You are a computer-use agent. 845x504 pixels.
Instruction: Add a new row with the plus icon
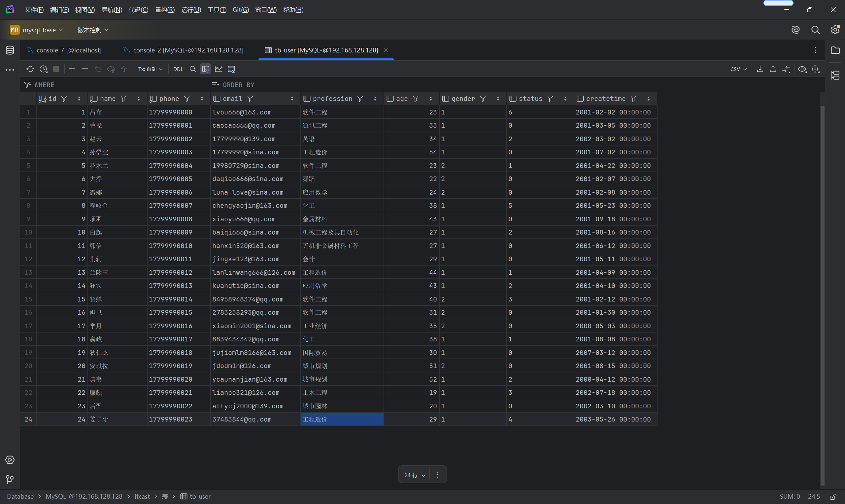tap(72, 69)
